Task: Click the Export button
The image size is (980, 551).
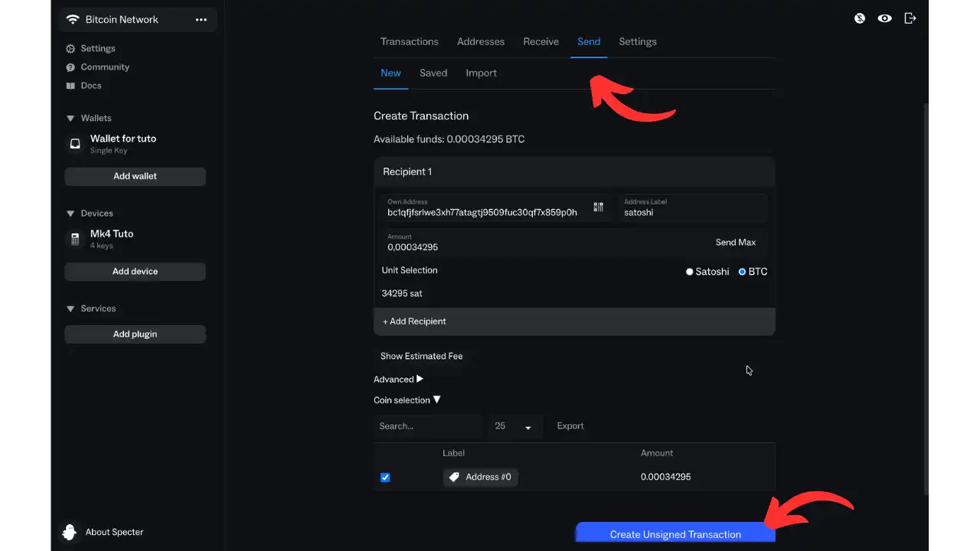Action: coord(570,426)
